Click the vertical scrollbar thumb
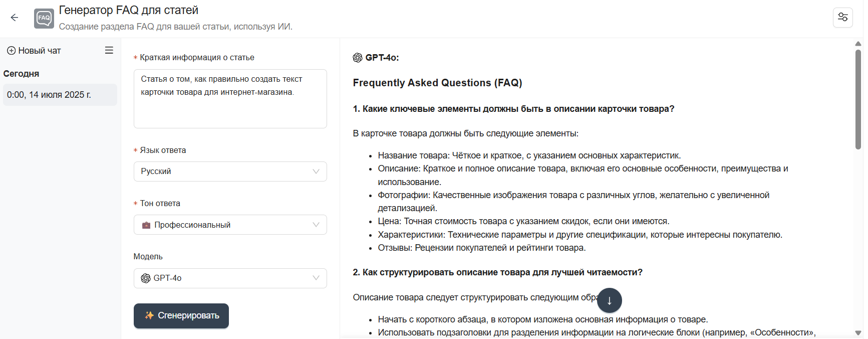This screenshot has width=868, height=339. coord(858,99)
